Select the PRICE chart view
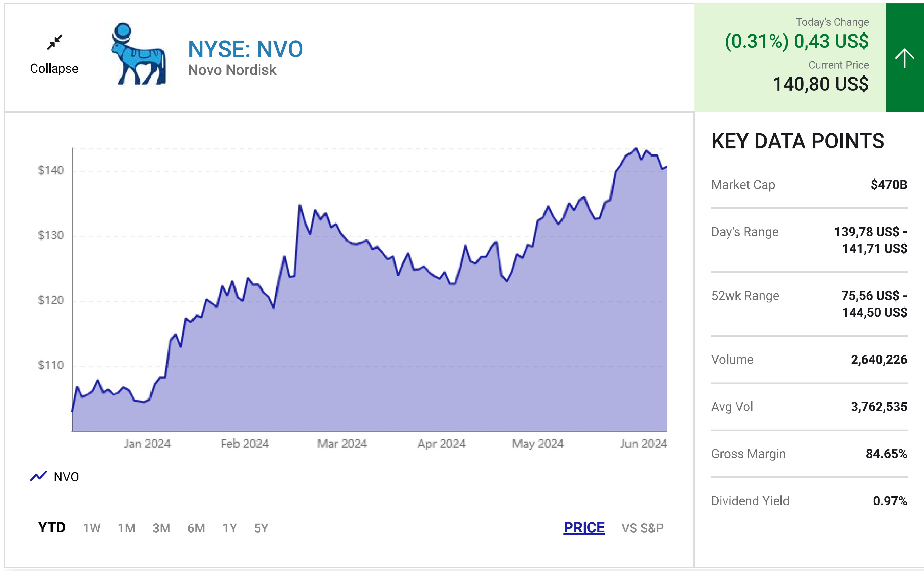 (584, 528)
